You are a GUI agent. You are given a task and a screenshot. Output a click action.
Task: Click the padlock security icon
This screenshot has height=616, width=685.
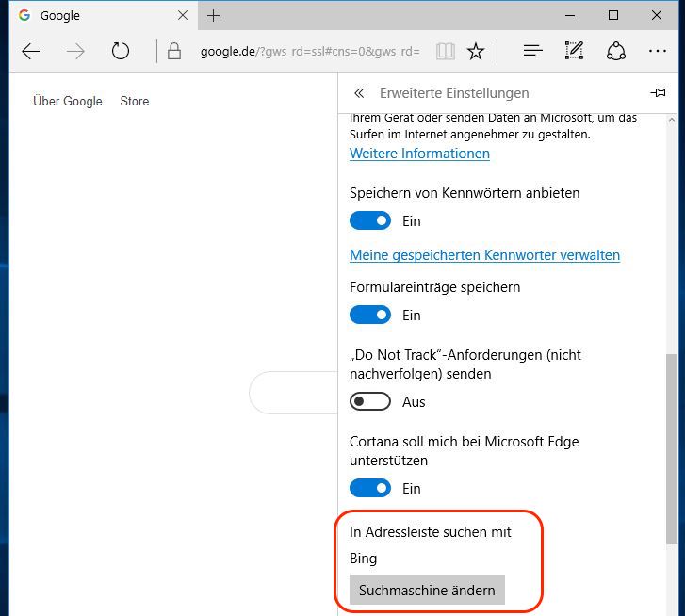click(x=174, y=51)
